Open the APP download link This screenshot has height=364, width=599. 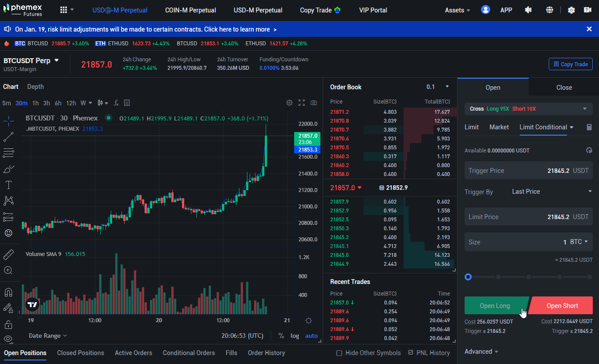coord(506,10)
